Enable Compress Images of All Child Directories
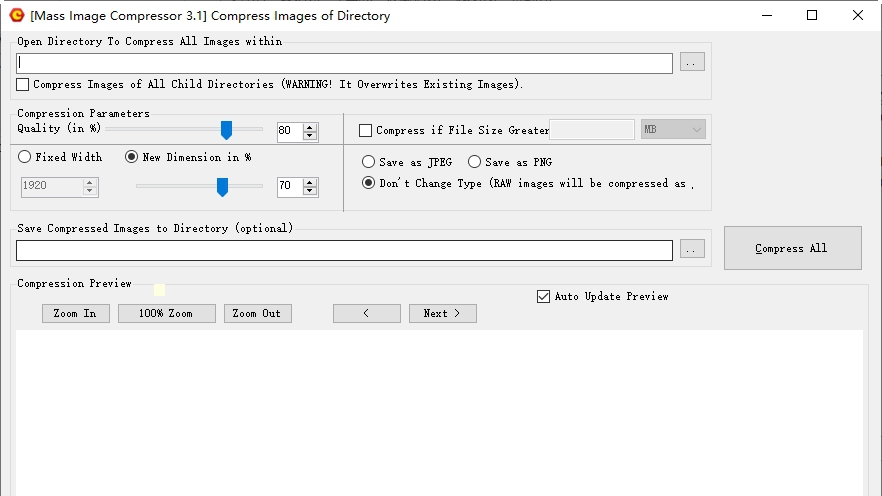Screen dimensions: 882x496 (23, 85)
